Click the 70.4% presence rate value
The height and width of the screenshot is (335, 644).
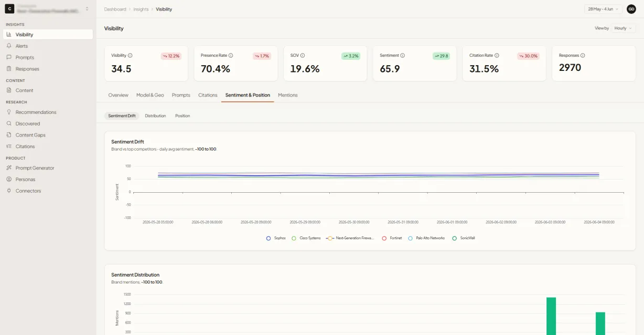(216, 69)
